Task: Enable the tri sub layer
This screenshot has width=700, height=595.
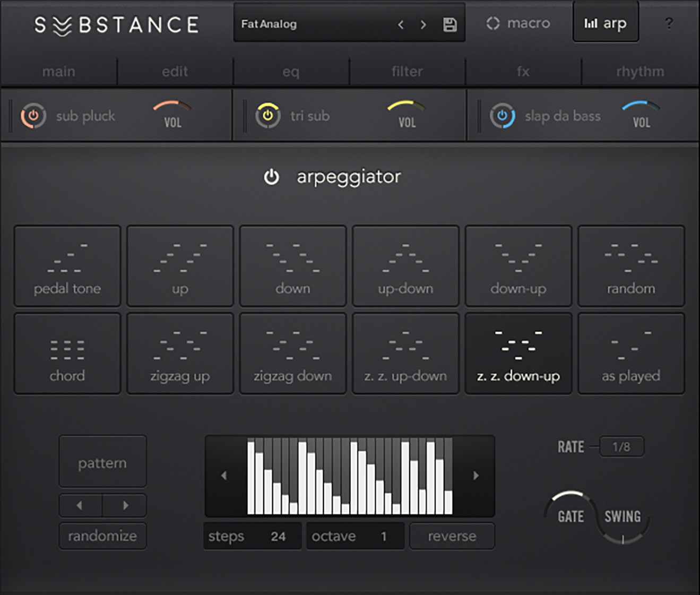Action: 268,116
